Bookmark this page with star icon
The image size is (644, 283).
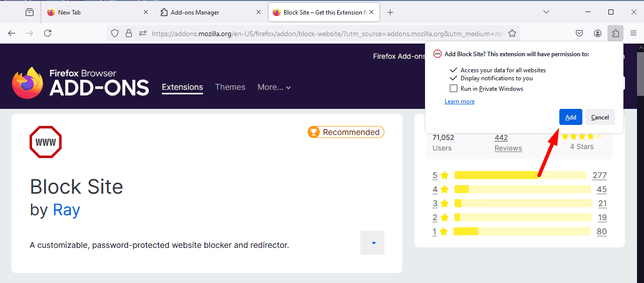[512, 33]
